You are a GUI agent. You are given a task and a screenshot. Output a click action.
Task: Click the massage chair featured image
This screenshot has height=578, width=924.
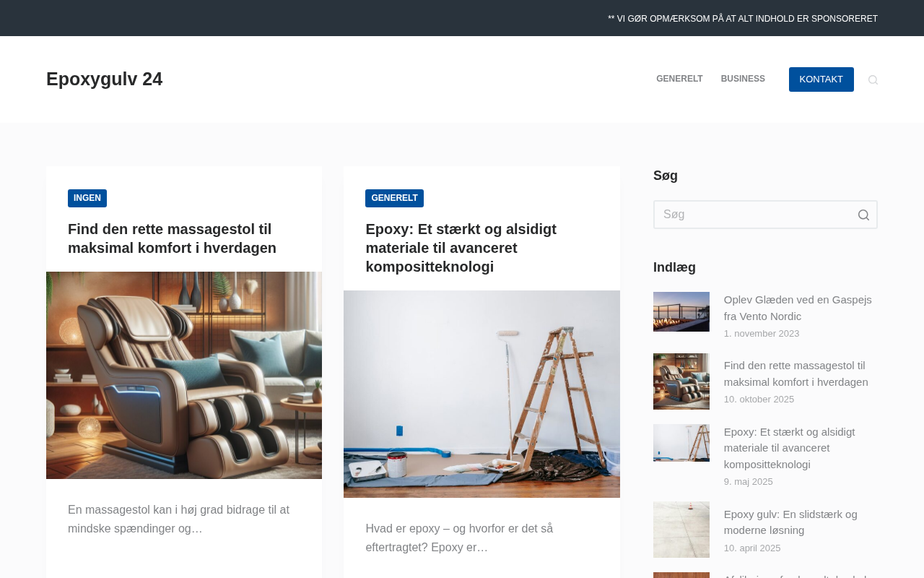click(x=184, y=375)
